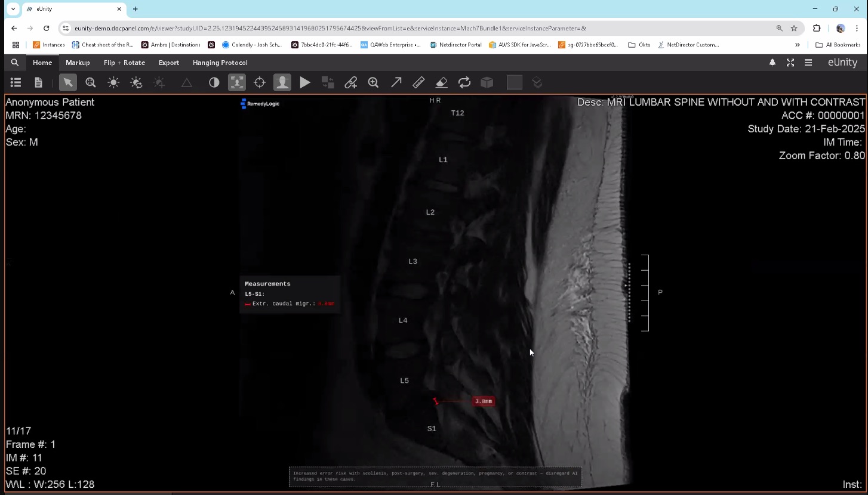
Task: Open notifications bell
Action: 772,63
